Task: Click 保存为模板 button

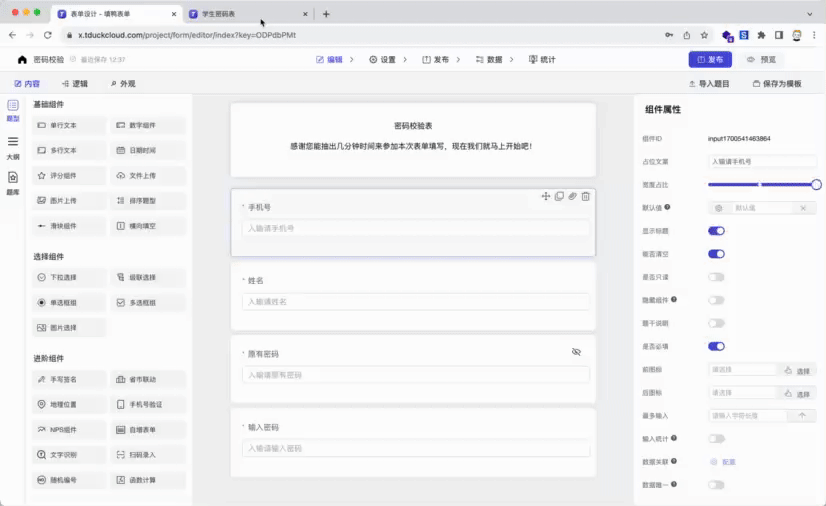Action: [x=777, y=84]
